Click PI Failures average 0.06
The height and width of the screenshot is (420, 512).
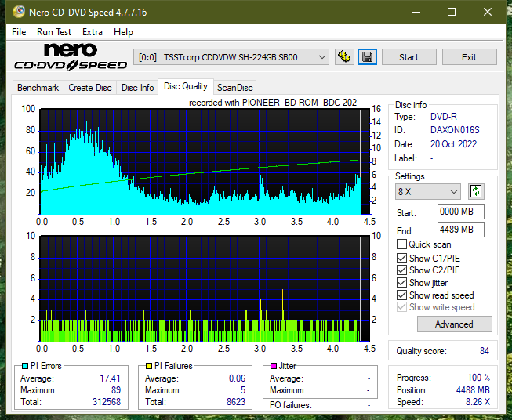(x=237, y=378)
